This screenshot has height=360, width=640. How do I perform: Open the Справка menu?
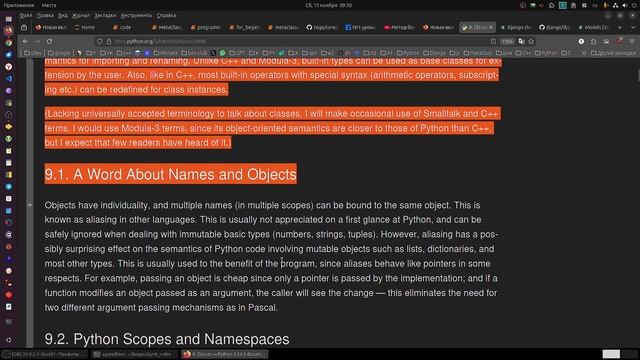point(166,16)
